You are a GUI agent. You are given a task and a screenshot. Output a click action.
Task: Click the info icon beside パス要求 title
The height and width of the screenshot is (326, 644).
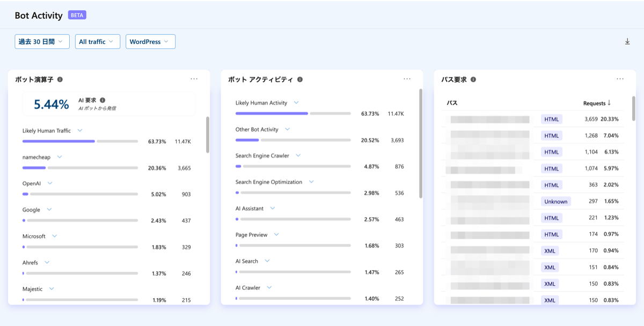click(x=473, y=78)
